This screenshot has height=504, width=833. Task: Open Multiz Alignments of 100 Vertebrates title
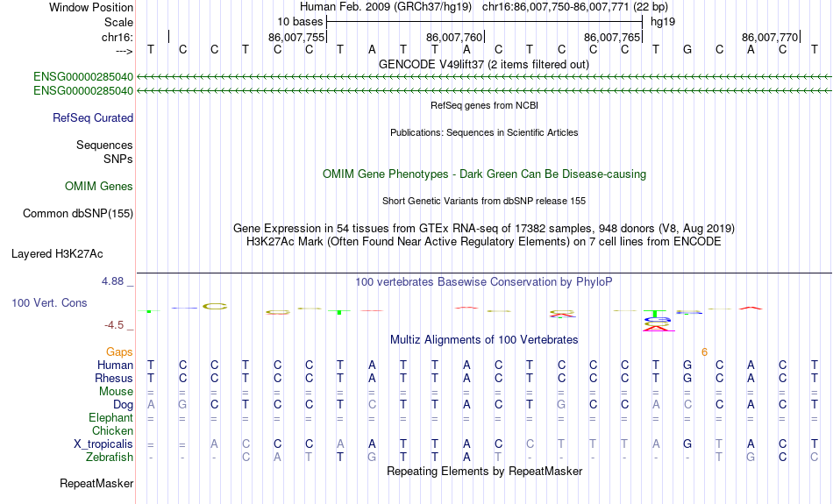tap(484, 340)
